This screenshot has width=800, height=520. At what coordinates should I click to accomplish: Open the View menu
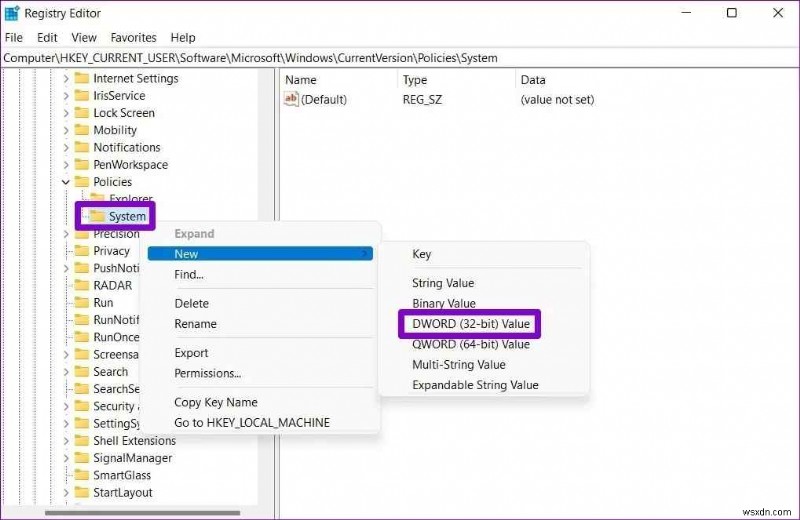84,38
